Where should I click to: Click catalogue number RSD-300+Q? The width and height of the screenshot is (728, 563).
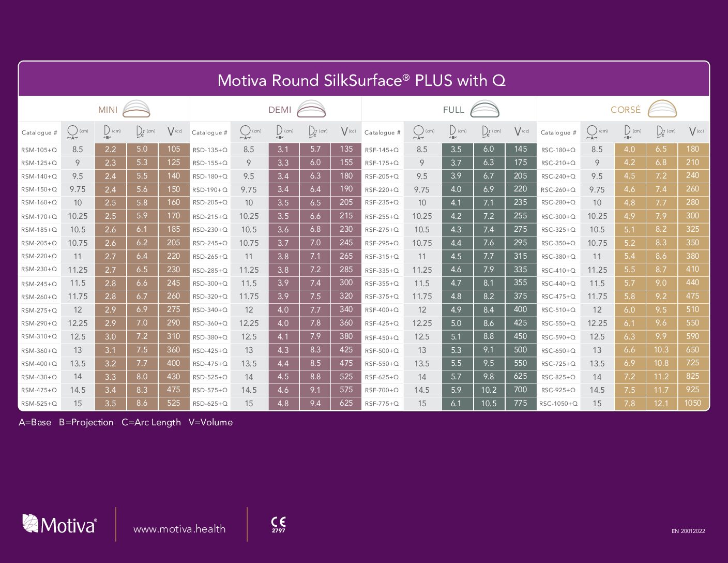(x=210, y=284)
